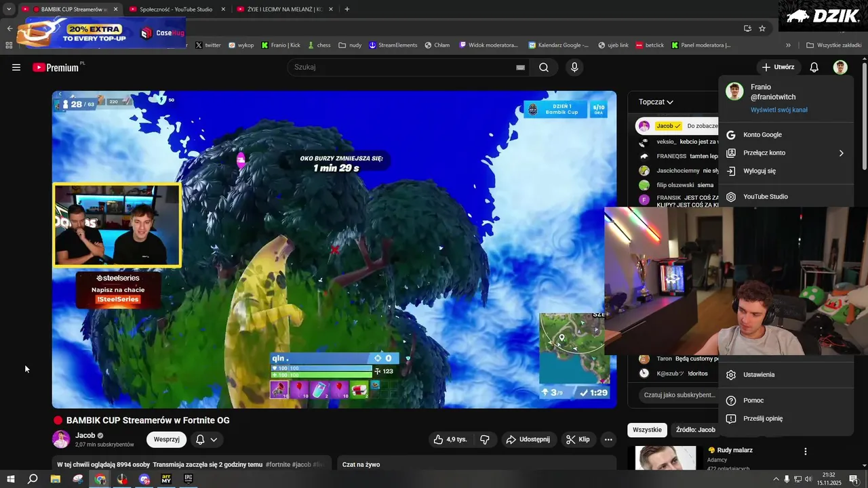This screenshot has width=868, height=488.
Task: Click the Udostępnij share button
Action: click(529, 439)
